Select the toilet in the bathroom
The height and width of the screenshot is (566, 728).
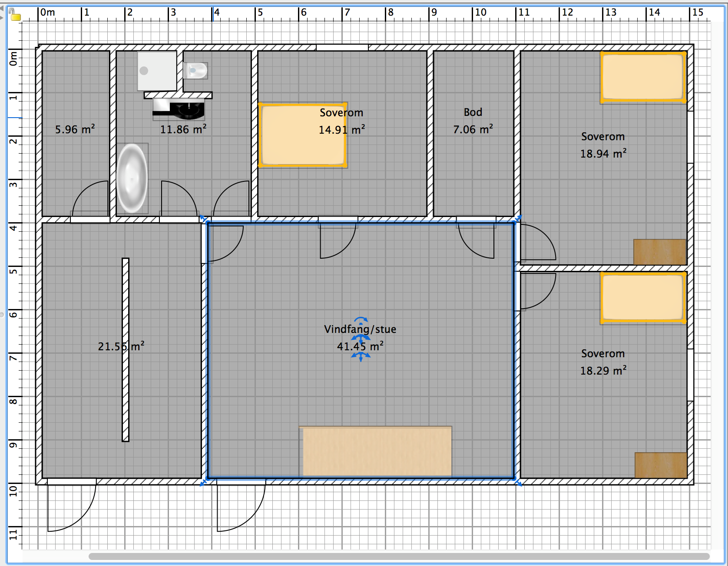coord(196,70)
